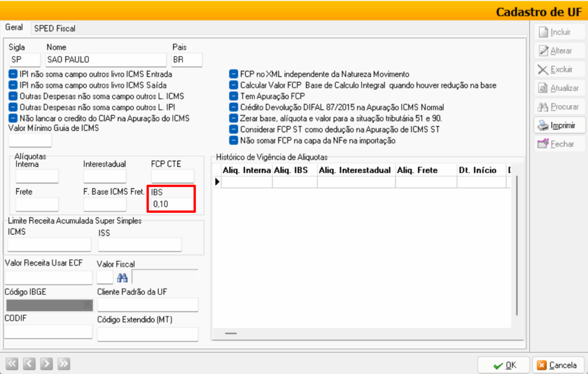Go to first record navigation arrow
This screenshot has width=588, height=374.
pyautogui.click(x=12, y=363)
